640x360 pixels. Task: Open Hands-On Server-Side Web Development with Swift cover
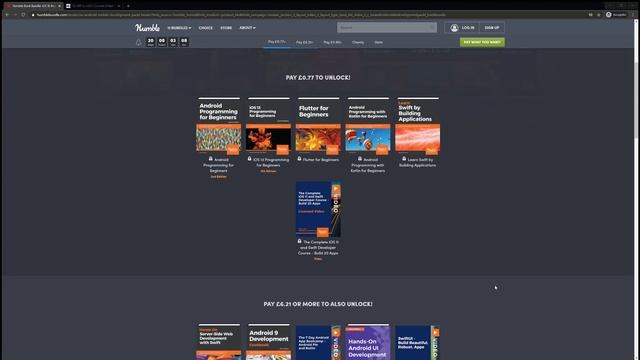click(x=219, y=342)
